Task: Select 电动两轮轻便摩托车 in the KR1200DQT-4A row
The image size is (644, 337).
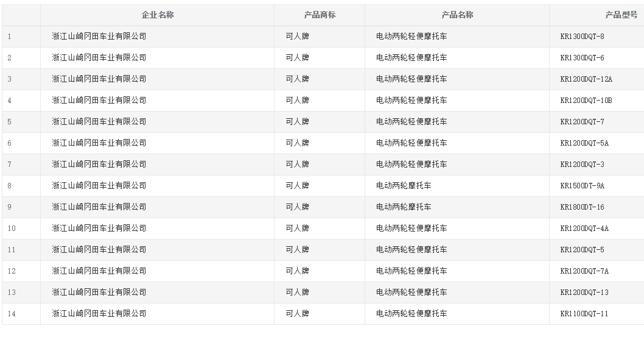Action: click(411, 229)
